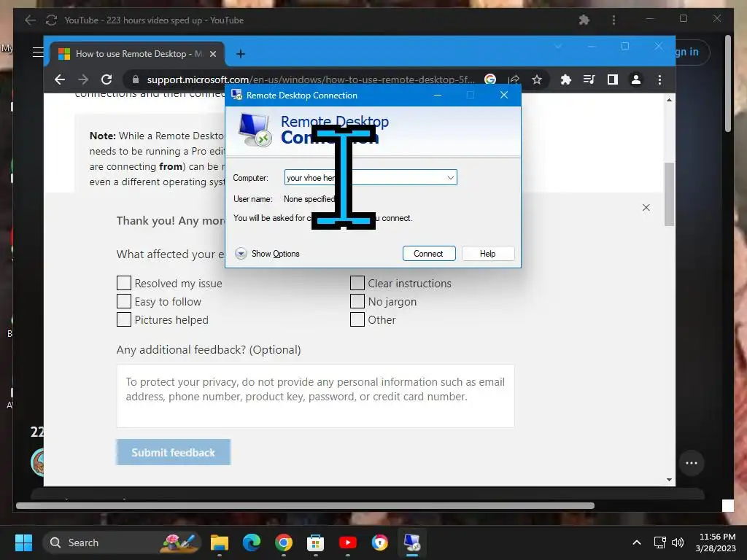
Task: Click the Submit feedback button
Action: pyautogui.click(x=174, y=452)
